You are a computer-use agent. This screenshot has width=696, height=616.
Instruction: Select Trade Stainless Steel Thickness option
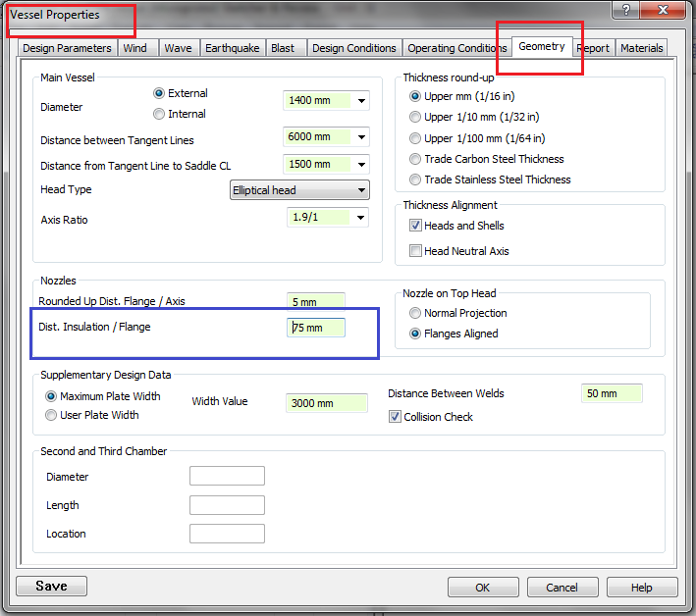(414, 180)
